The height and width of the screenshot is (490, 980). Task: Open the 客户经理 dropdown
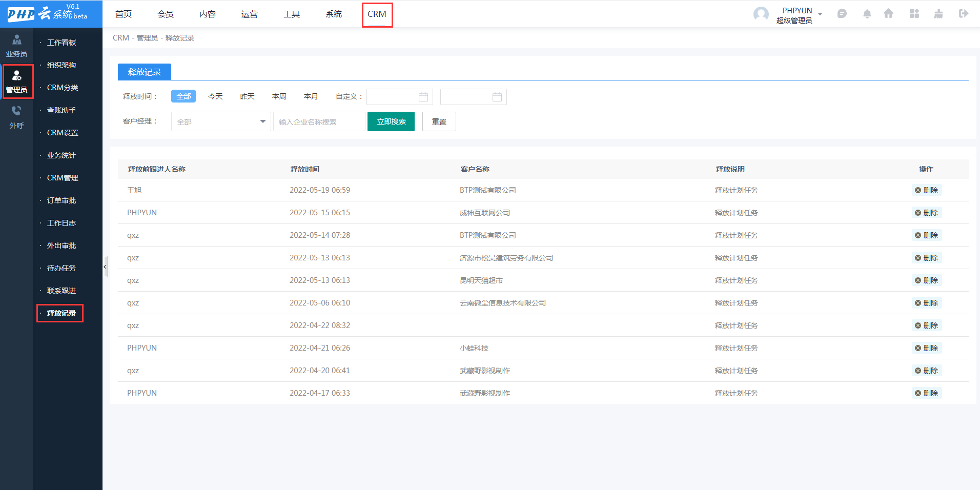[221, 121]
